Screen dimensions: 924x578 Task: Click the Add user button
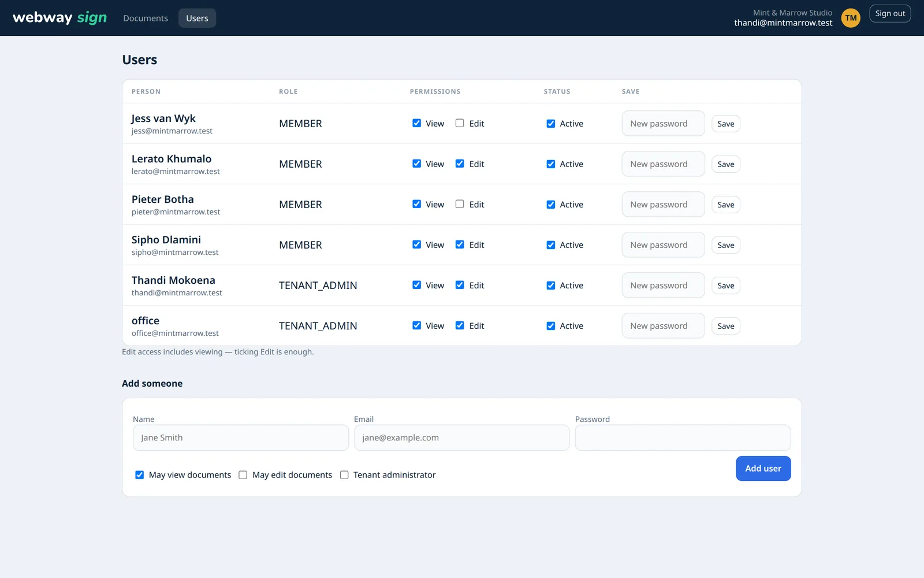pos(763,468)
